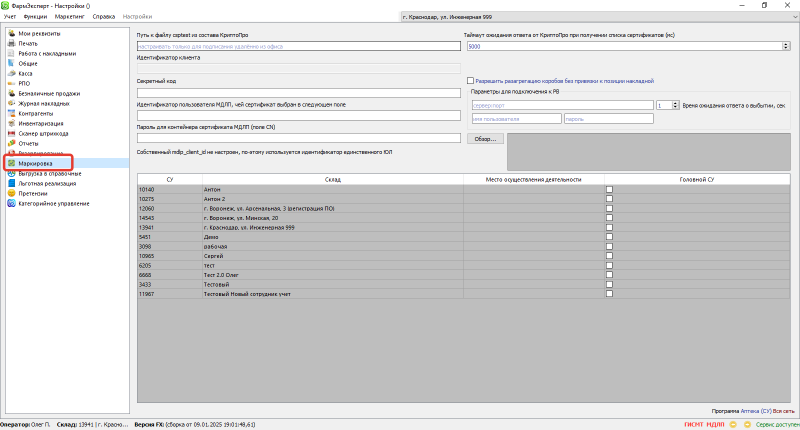Check Головной СУ box for Тестовый row

tap(609, 284)
